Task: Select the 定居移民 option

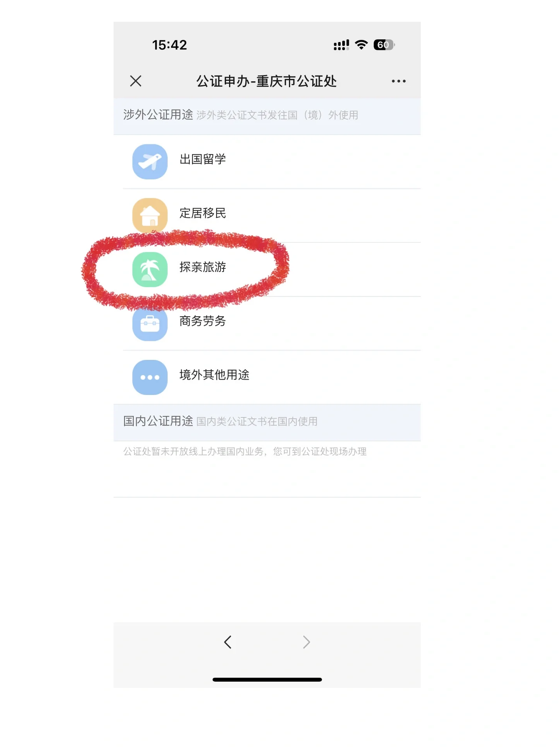Action: [267, 216]
